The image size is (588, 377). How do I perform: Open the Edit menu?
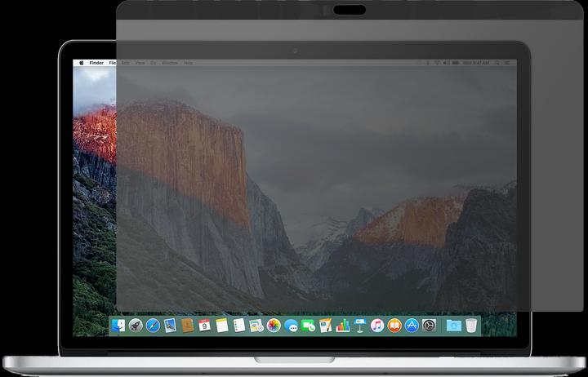click(126, 63)
